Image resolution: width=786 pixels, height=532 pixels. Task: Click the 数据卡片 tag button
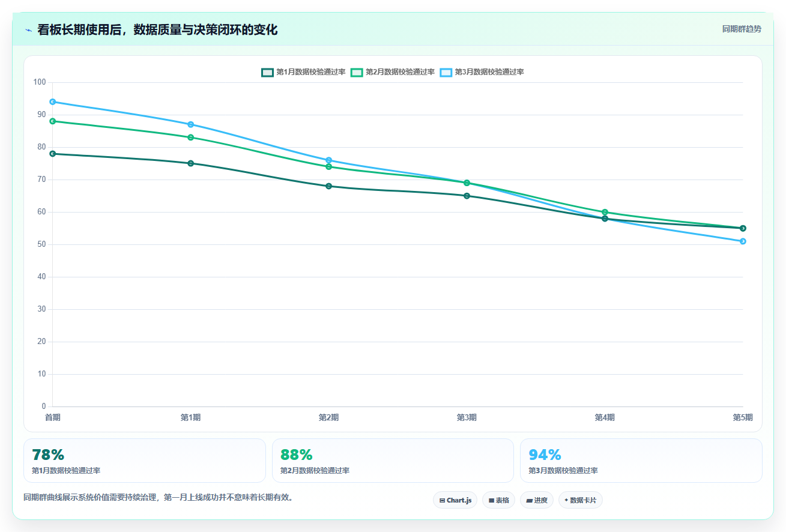pos(580,500)
